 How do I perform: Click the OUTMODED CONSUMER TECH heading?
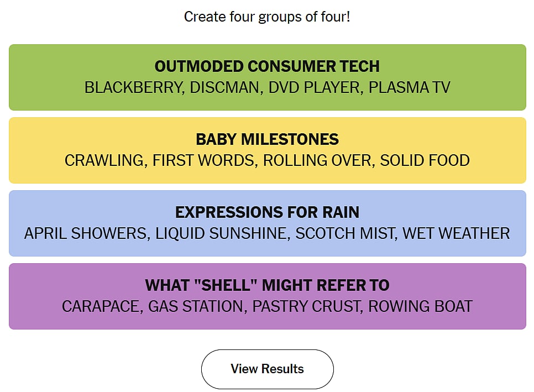coord(267,66)
